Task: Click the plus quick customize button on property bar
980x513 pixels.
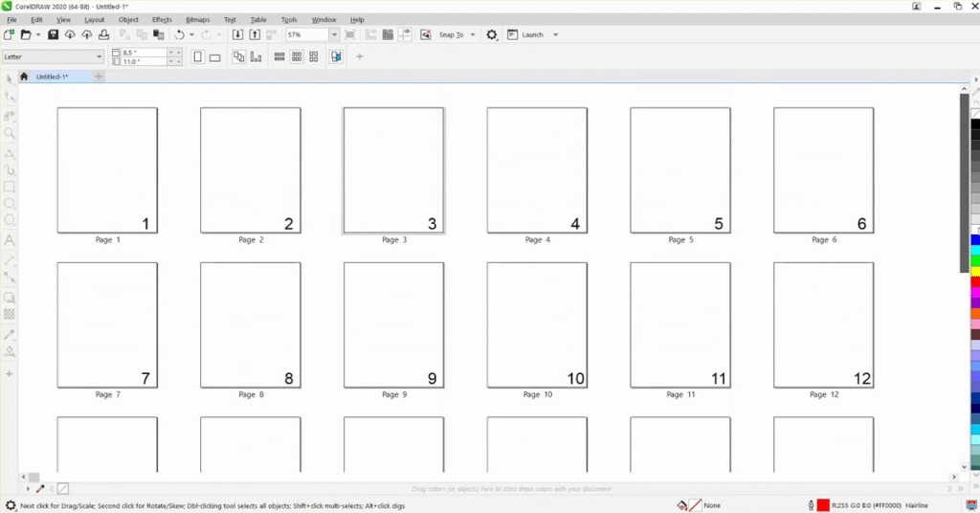Action: click(360, 56)
